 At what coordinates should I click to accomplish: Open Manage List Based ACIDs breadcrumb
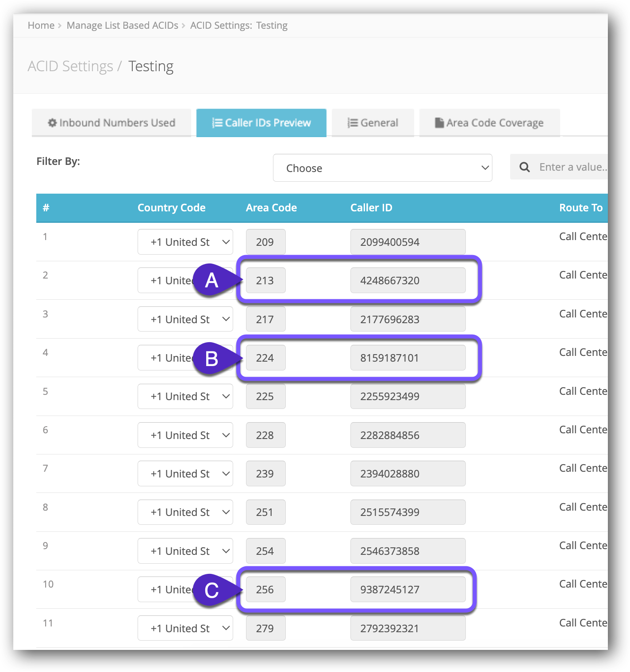tap(123, 25)
